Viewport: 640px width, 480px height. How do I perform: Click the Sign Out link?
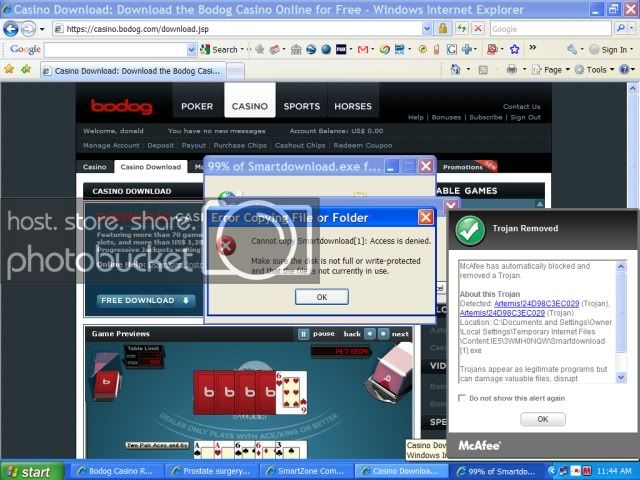525,117
